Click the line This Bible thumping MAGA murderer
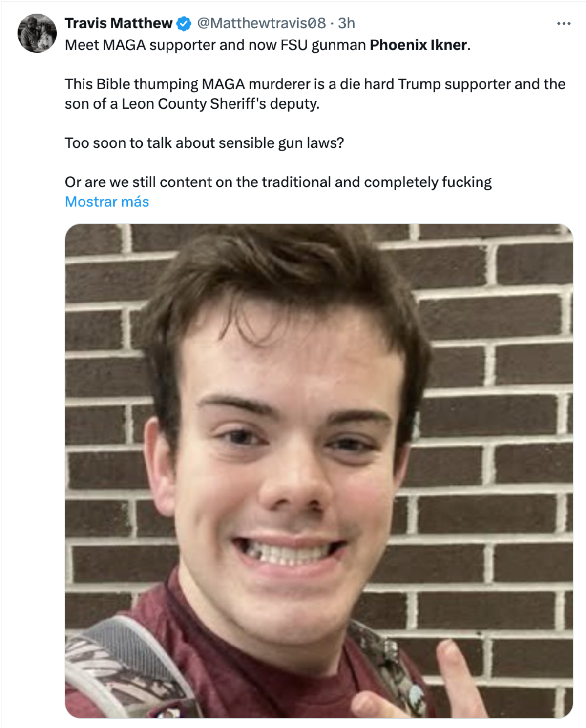This screenshot has width=586, height=728. (315, 84)
